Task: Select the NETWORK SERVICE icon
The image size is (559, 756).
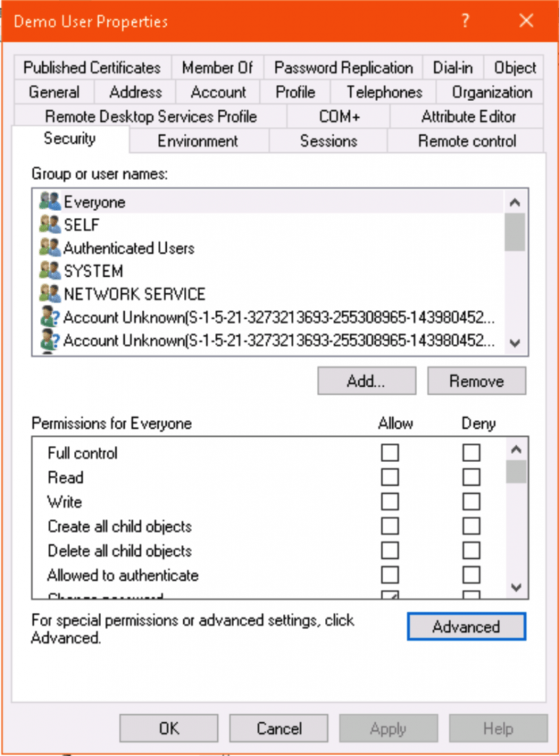Action: [50, 293]
